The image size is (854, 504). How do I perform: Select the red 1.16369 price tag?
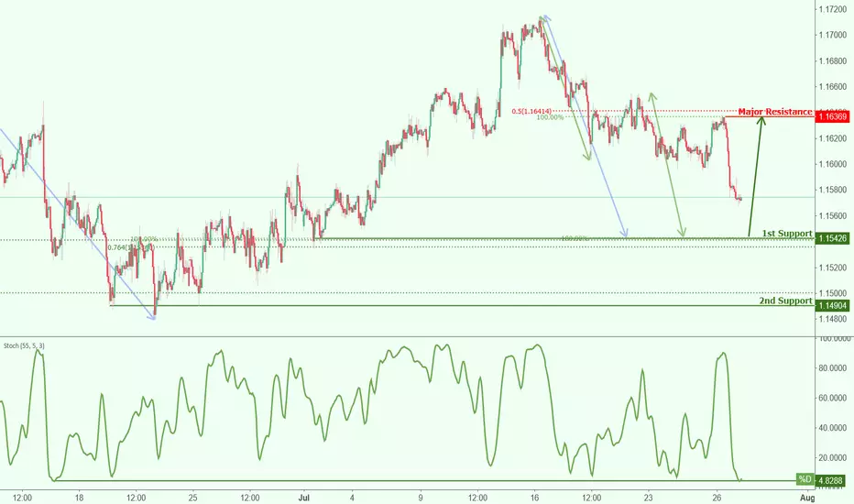tap(832, 116)
